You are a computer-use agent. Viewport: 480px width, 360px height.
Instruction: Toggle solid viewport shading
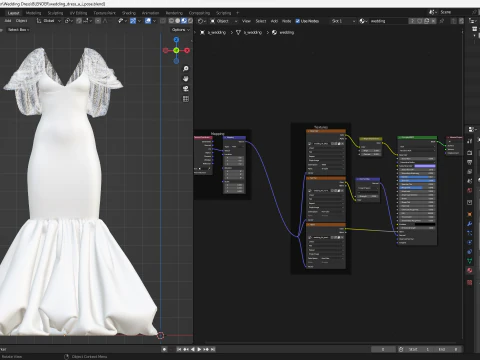[178, 21]
